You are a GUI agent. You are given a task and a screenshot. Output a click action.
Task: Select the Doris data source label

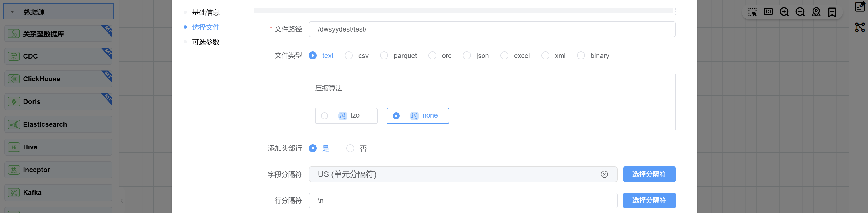(x=32, y=102)
